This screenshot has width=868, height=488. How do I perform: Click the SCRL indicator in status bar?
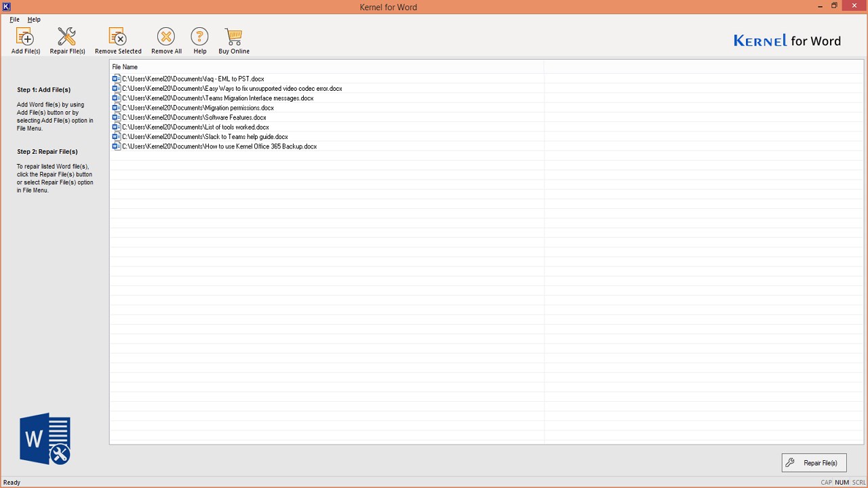coord(859,483)
